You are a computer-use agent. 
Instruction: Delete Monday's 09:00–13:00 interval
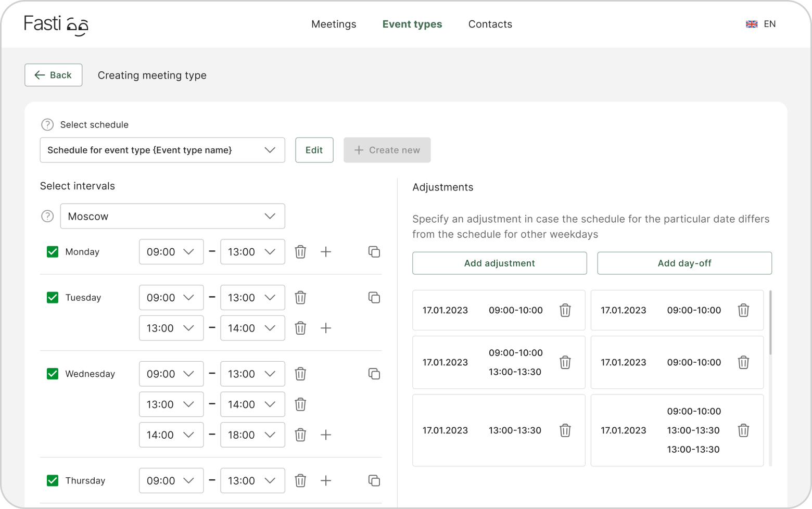point(300,252)
